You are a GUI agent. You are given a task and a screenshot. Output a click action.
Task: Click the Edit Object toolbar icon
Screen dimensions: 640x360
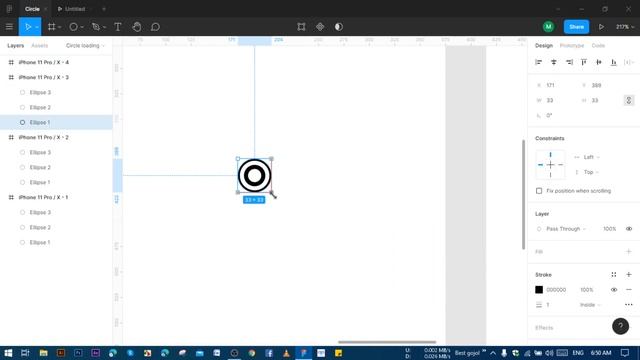click(x=301, y=27)
